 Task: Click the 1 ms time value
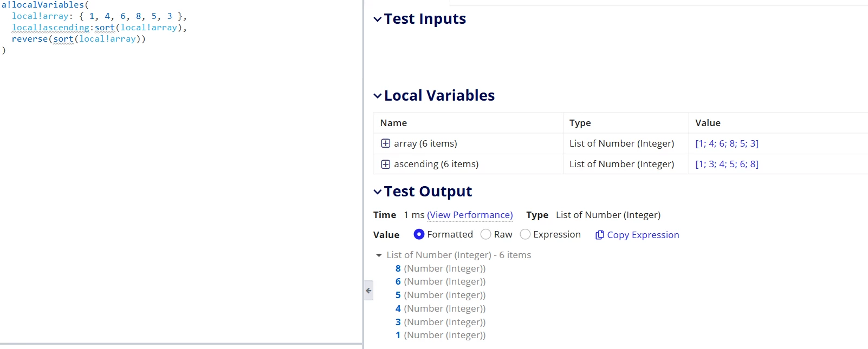414,215
